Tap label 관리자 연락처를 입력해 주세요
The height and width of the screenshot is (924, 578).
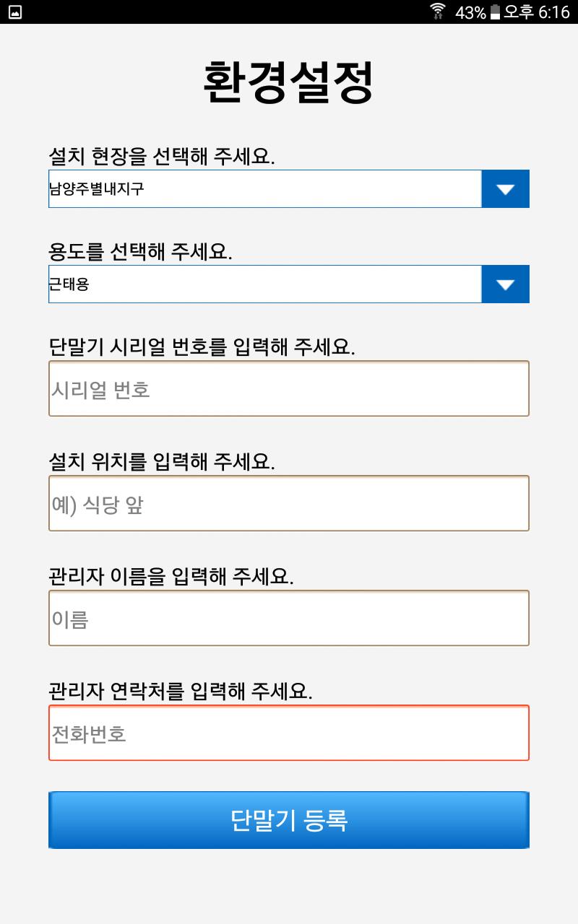[181, 691]
